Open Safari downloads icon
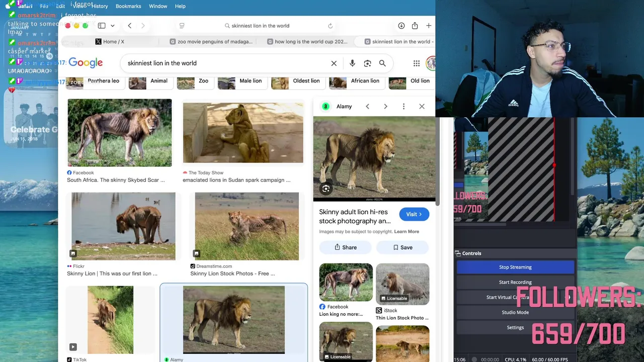The image size is (644, 362). coord(401,26)
